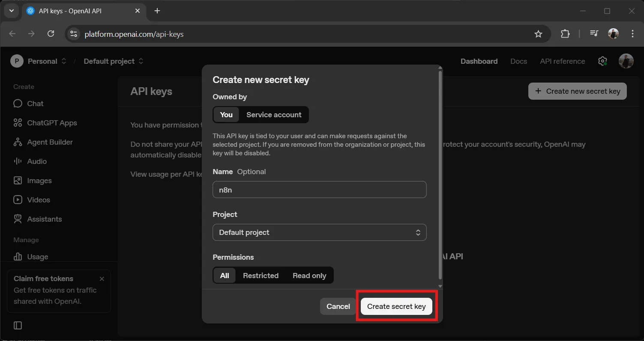Open the Docs page
Viewport: 644px width, 341px height.
click(518, 61)
